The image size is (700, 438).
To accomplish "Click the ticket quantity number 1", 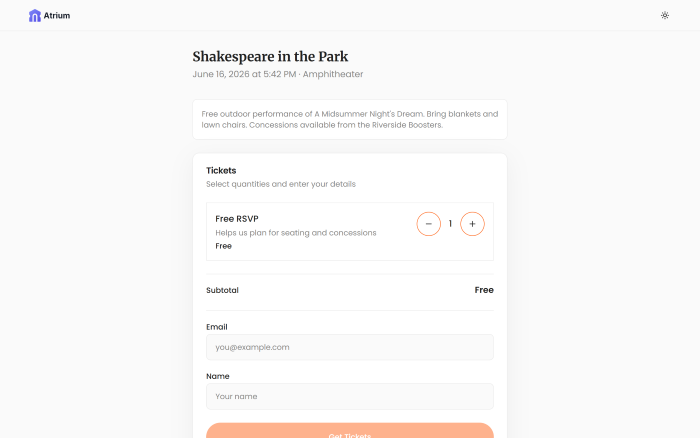I will 450,224.
